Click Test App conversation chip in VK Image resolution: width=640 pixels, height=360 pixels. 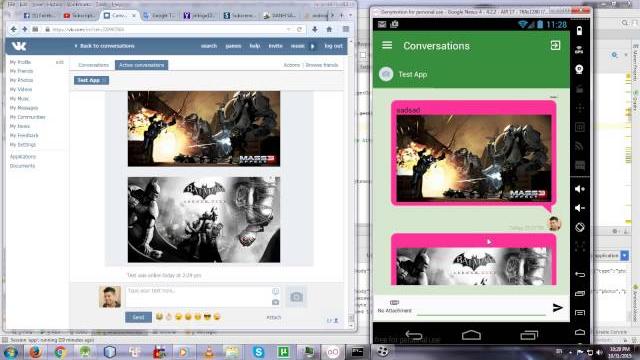(91, 80)
